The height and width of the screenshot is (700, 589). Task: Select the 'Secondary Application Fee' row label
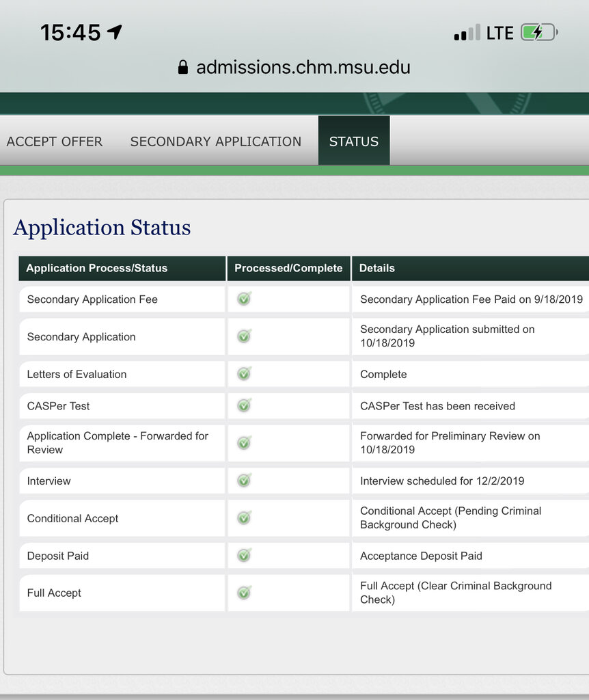(92, 299)
